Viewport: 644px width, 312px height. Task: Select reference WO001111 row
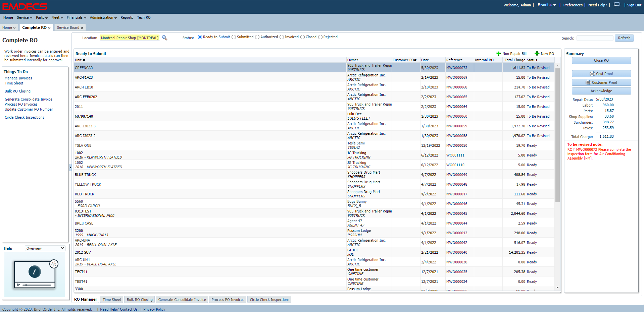click(314, 155)
